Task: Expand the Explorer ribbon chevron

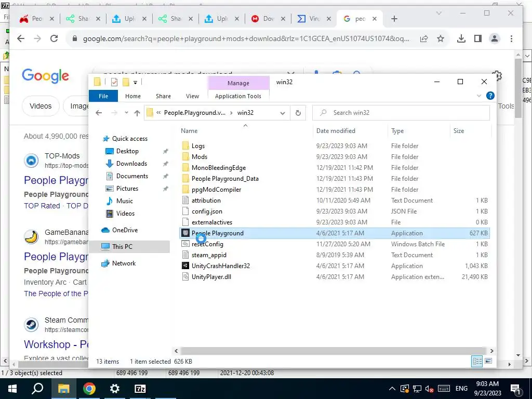Action: [x=478, y=96]
